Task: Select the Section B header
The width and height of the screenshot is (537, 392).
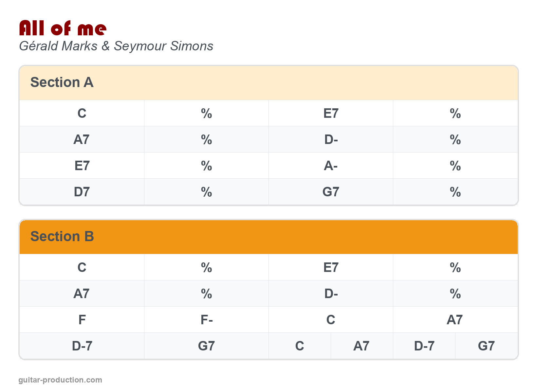Action: point(62,237)
